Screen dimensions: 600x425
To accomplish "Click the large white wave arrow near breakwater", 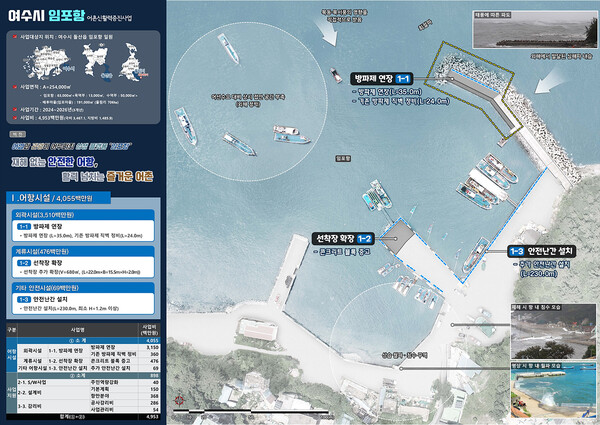I will click(548, 83).
